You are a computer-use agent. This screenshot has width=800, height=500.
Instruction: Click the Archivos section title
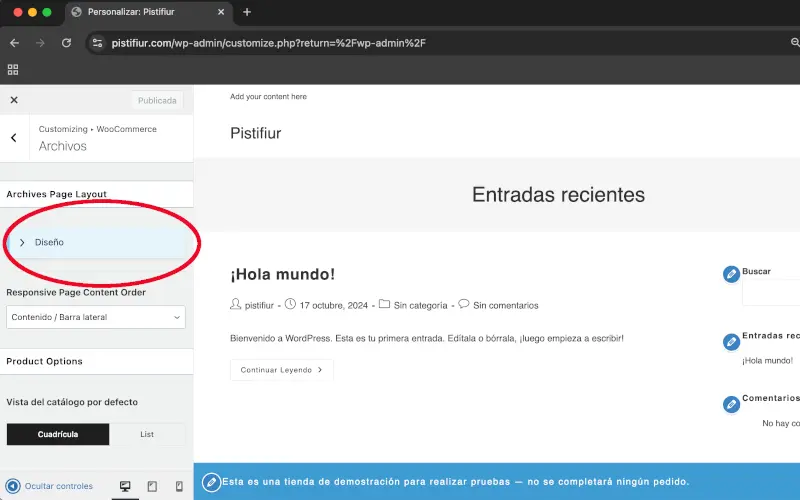click(63, 146)
